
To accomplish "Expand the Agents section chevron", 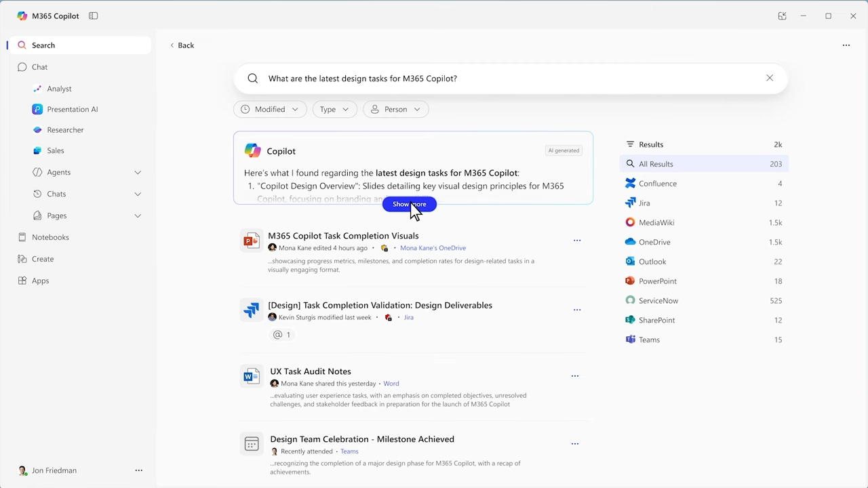I will (x=138, y=172).
